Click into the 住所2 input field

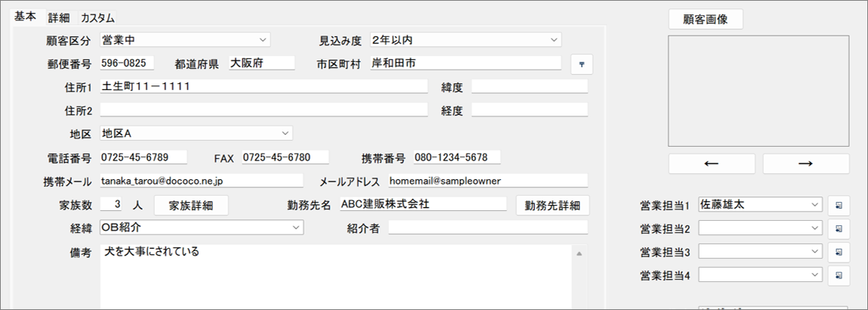(x=263, y=110)
